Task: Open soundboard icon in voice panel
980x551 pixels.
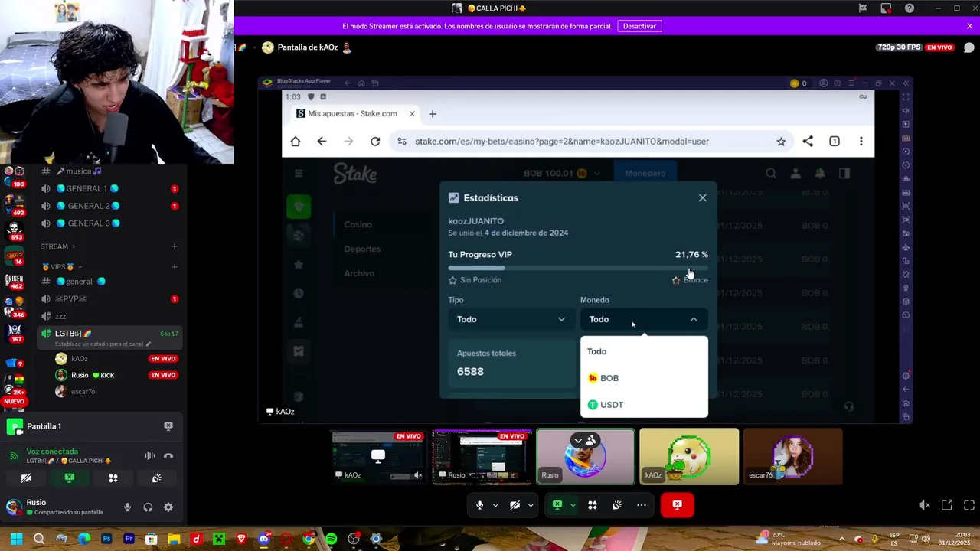Action: 157,478
